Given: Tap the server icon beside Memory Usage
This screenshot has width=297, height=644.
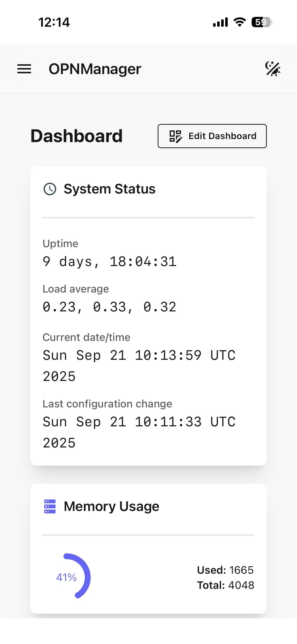Looking at the screenshot, I should pos(50,506).
